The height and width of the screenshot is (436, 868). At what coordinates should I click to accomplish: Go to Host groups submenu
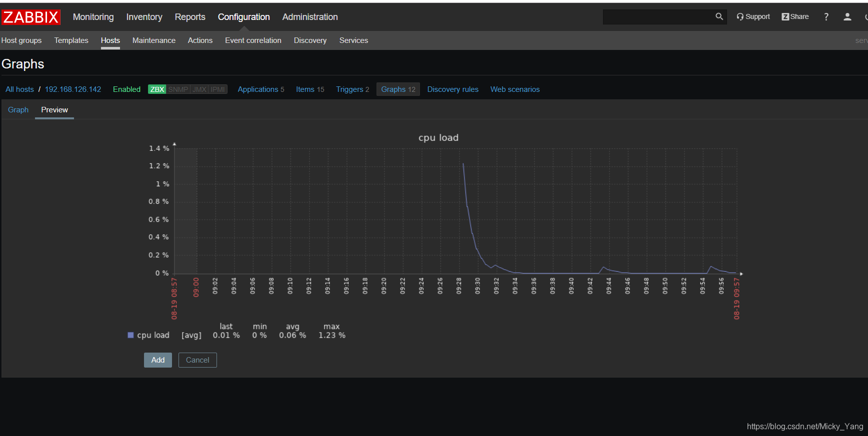point(21,40)
